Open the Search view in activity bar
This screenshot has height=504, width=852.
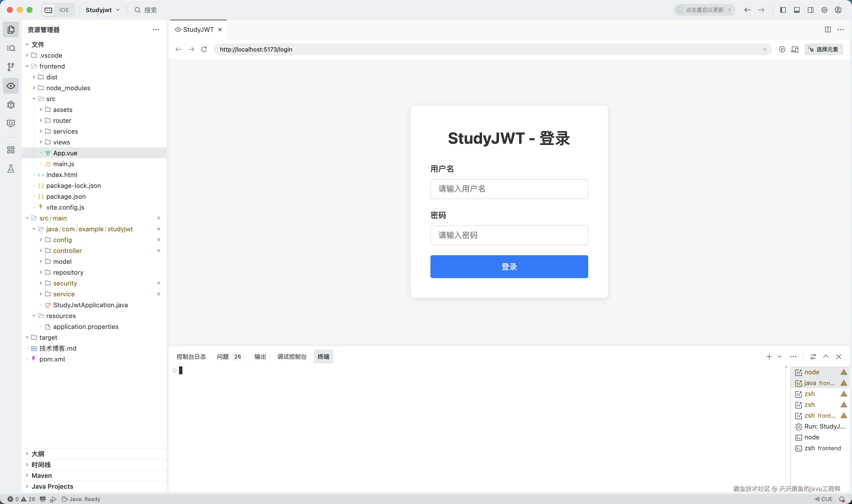(x=11, y=48)
